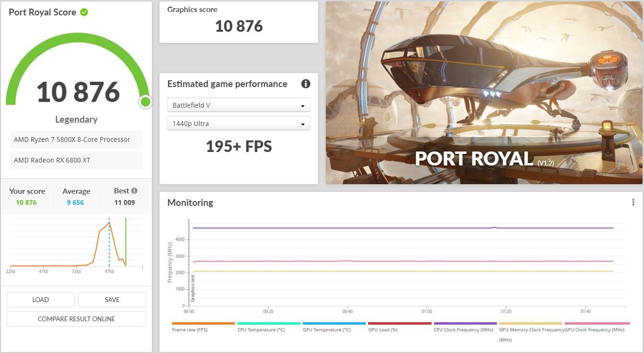Click the Graphics test marker on chart
Image resolution: width=644 pixels, height=353 pixels.
tap(193, 288)
